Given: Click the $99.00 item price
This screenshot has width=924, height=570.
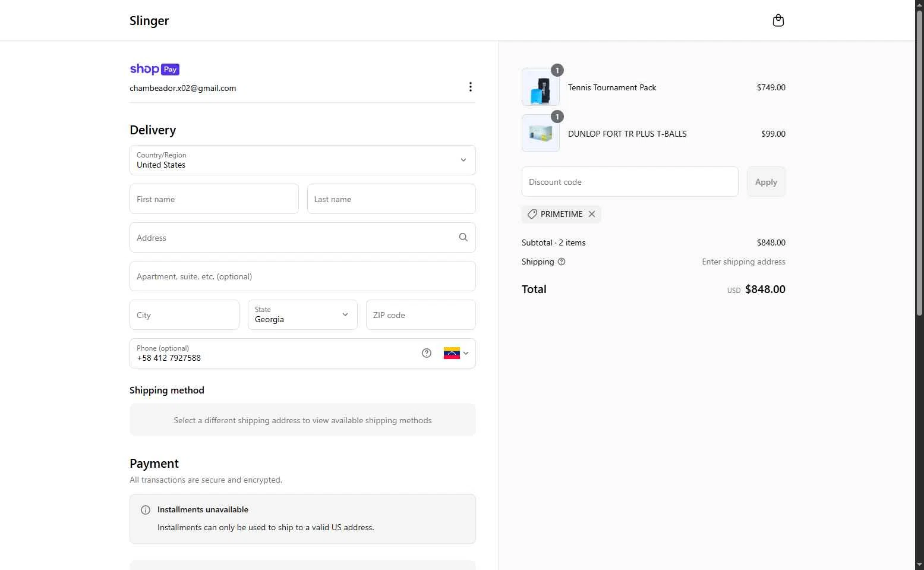Looking at the screenshot, I should [773, 134].
